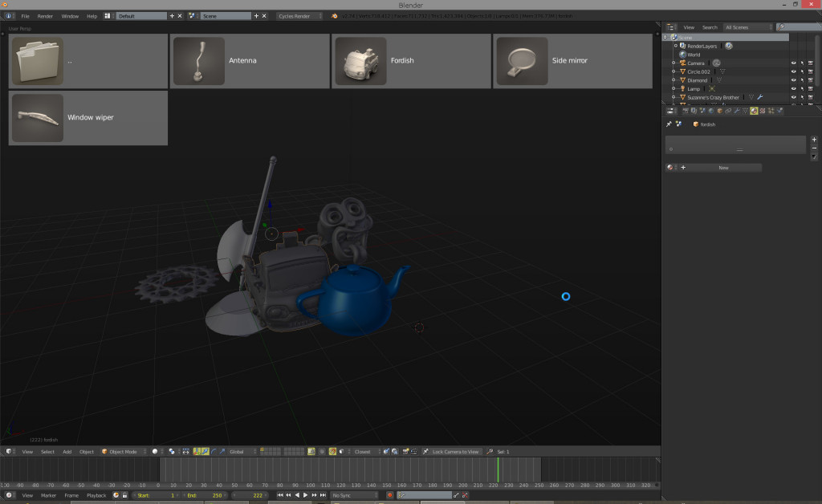Open the Texture properties tab (checkered icon)
This screenshot has width=822, height=504.
pyautogui.click(x=763, y=111)
